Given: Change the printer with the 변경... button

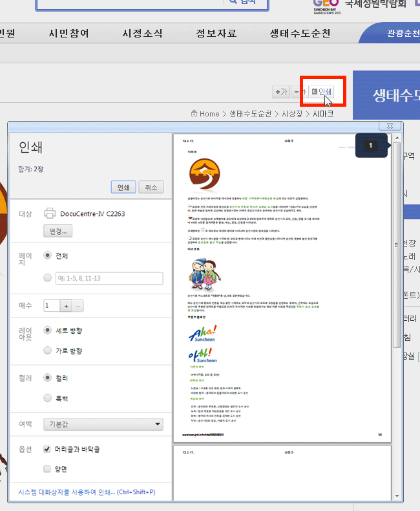Looking at the screenshot, I should pos(58,232).
